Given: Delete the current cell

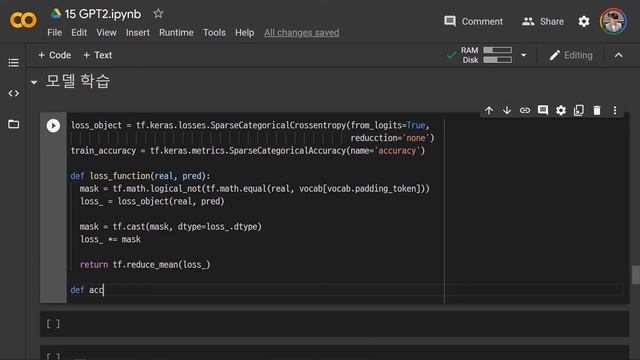Looking at the screenshot, I should tap(597, 110).
